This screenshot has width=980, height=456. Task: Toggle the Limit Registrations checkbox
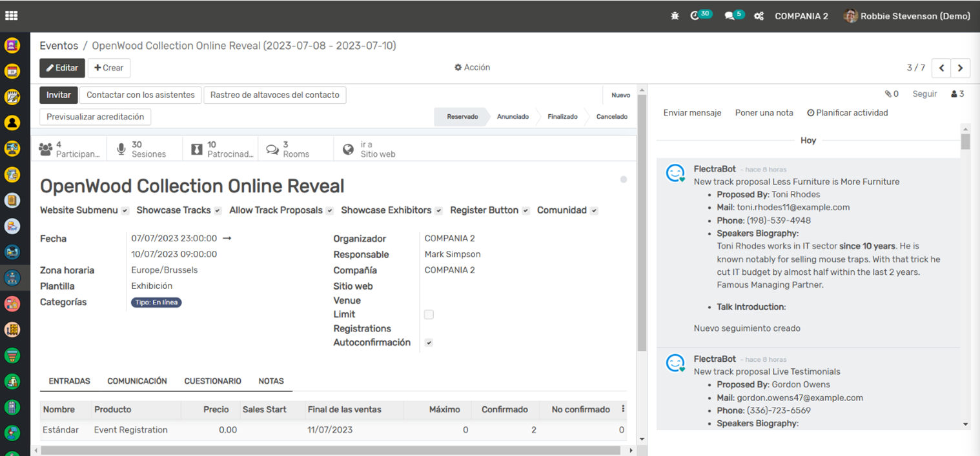[x=429, y=315]
